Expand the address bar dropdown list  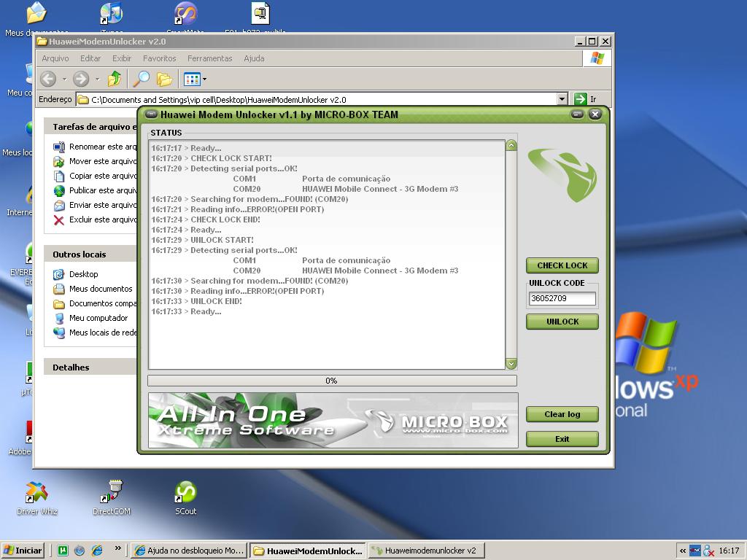click(562, 99)
